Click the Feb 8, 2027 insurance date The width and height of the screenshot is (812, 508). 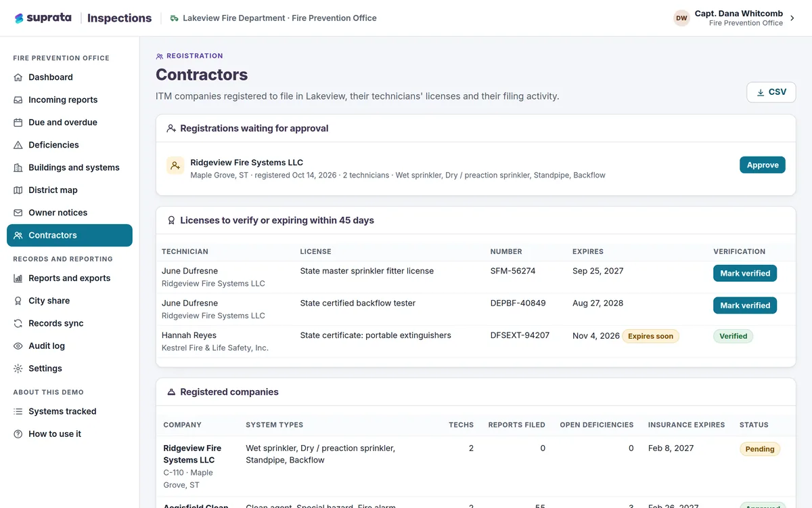click(x=671, y=448)
